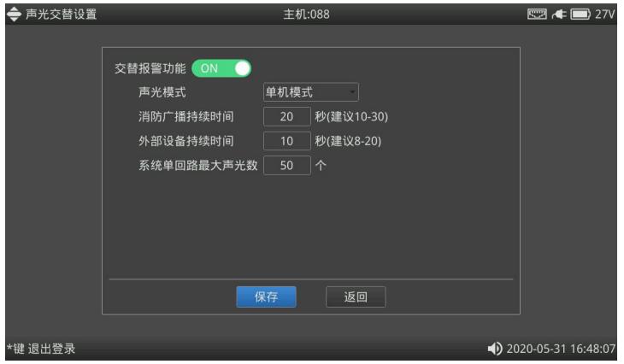Click the speaker volume icon at the bottom
The image size is (624, 364).
click(492, 349)
